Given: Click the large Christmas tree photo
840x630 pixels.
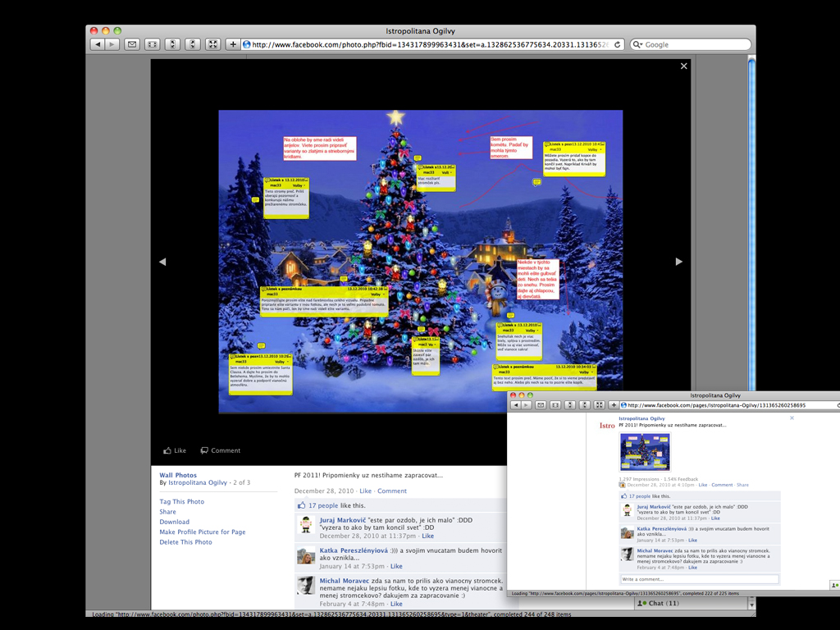Looking at the screenshot, I should (421, 262).
